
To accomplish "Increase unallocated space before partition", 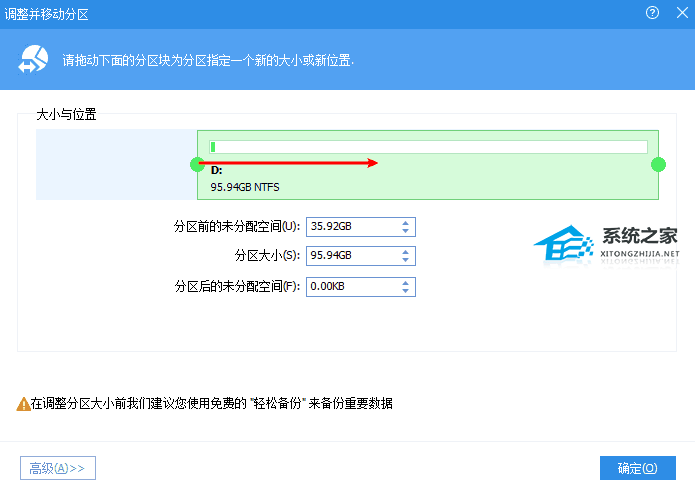I will click(x=405, y=223).
